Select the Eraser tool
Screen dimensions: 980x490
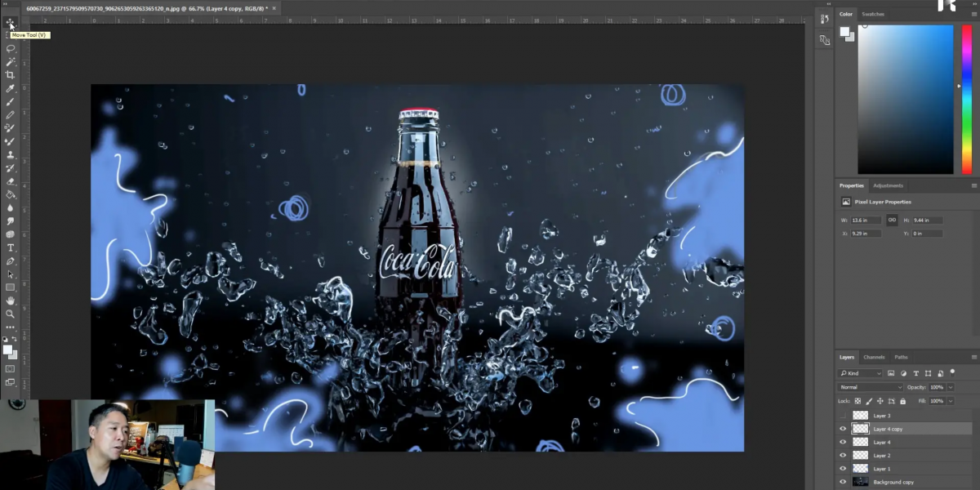pos(11,181)
